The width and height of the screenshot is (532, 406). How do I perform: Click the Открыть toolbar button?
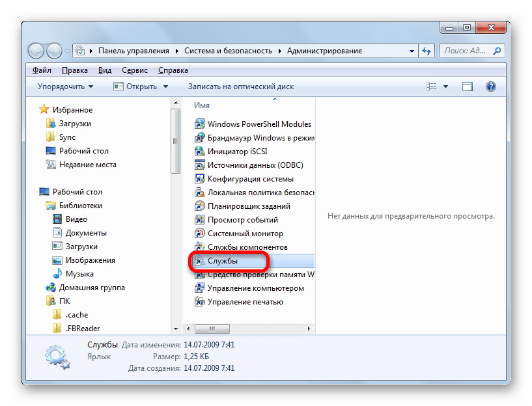pos(135,87)
